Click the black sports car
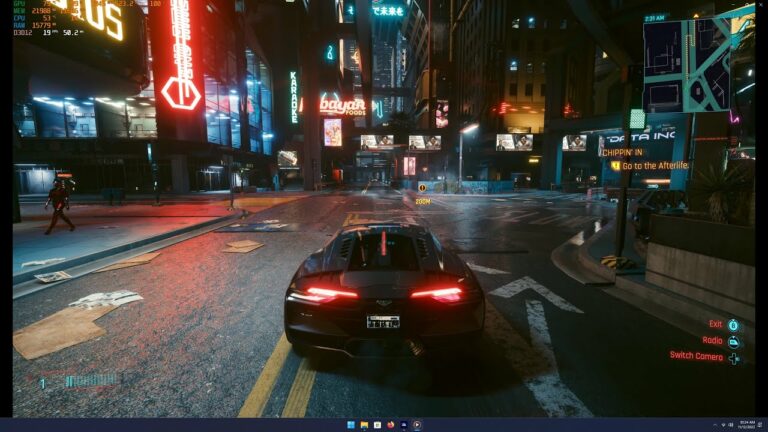The width and height of the screenshot is (768, 432). (384, 290)
